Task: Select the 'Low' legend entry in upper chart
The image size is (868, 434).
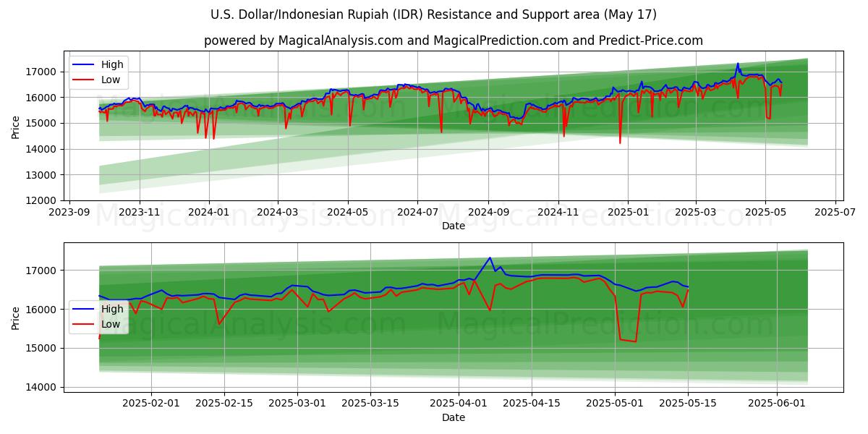Action: [111, 80]
